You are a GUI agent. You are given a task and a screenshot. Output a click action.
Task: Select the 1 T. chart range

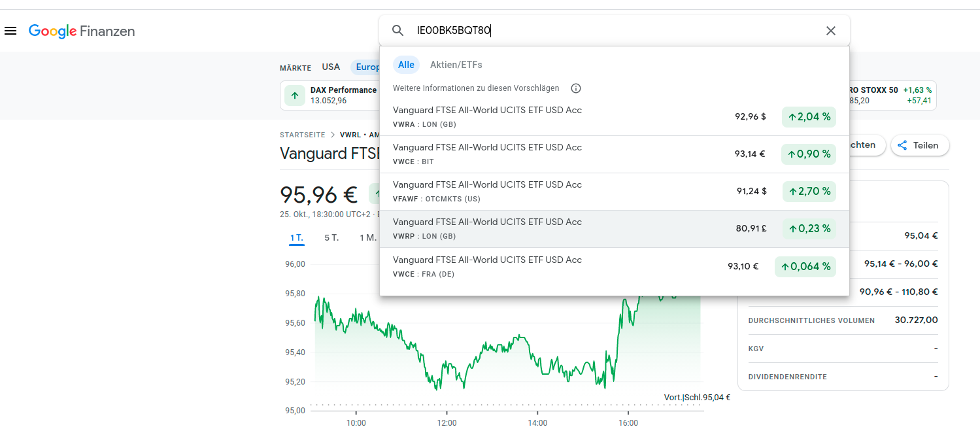point(297,237)
